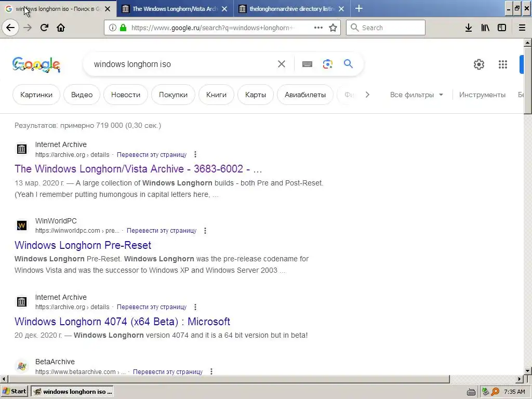Open Google on-screen keyboard icon
Image resolution: width=532 pixels, height=399 pixels.
tap(307, 64)
